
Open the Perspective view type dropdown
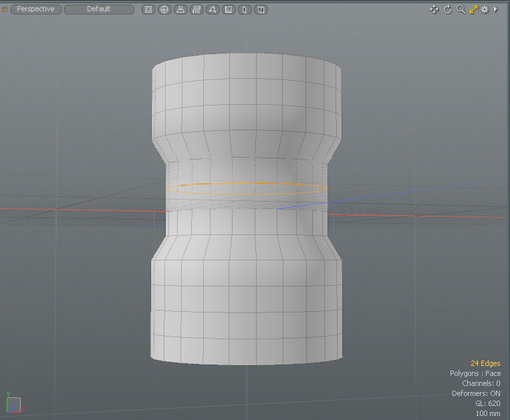pyautogui.click(x=36, y=9)
